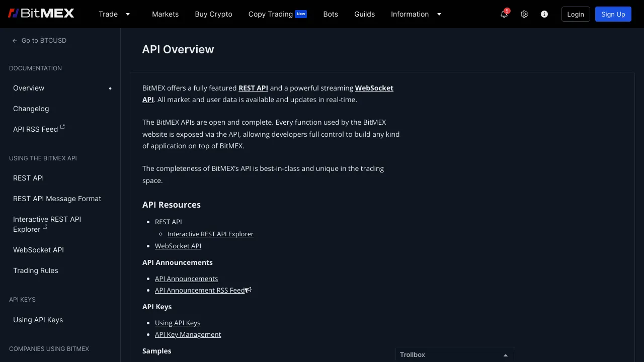Open Using API Keys link under API Keys

tap(178, 323)
